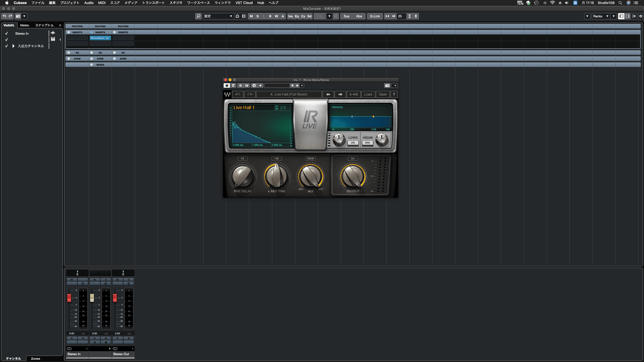644x362 pixels.
Task: Click the preset name field showing Live Hall
Action: pyautogui.click(x=290, y=94)
